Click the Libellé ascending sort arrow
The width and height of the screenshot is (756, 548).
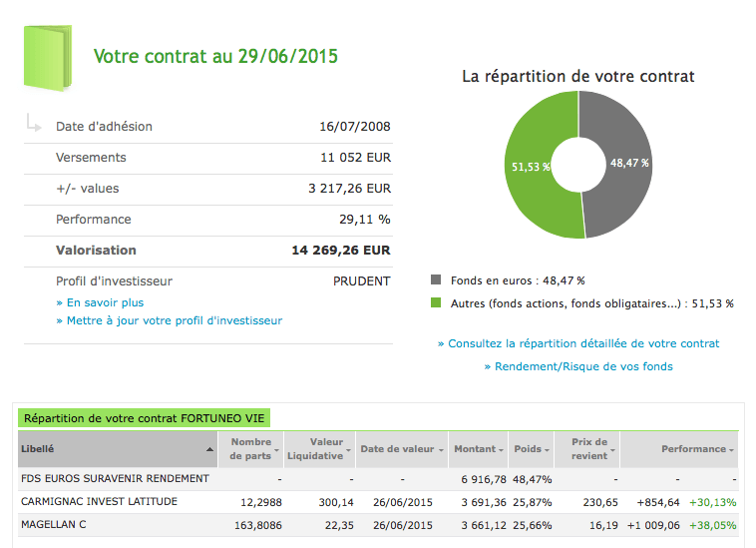[x=209, y=450]
